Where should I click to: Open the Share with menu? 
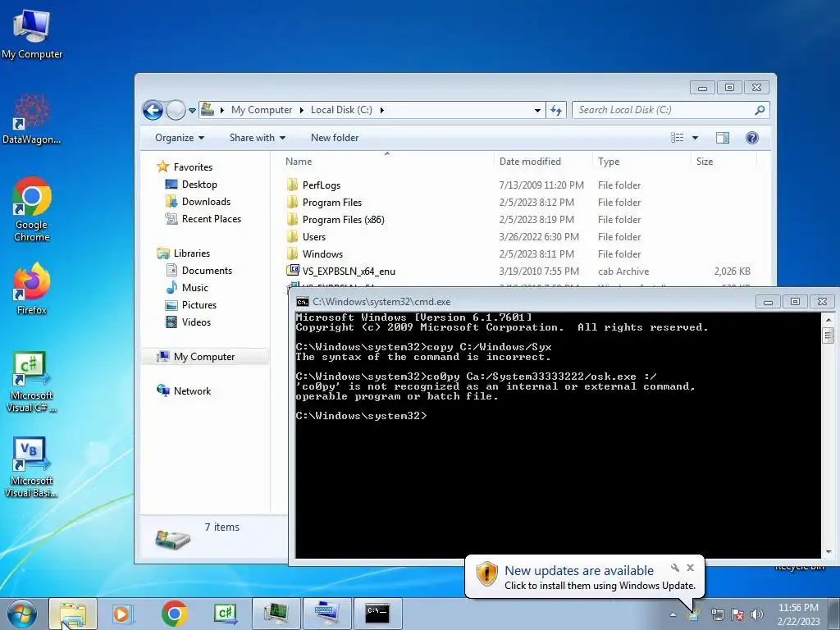click(257, 138)
